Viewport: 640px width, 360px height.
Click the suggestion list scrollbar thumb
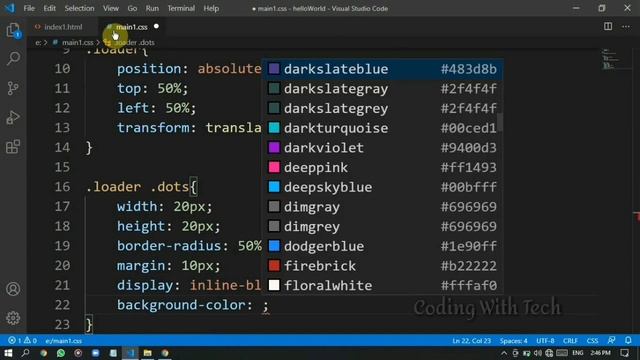[x=500, y=122]
